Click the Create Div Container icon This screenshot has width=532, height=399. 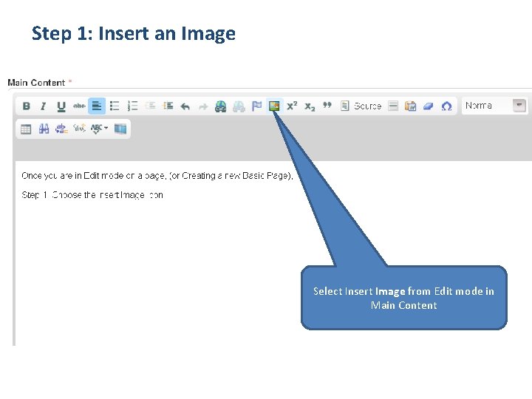click(79, 129)
